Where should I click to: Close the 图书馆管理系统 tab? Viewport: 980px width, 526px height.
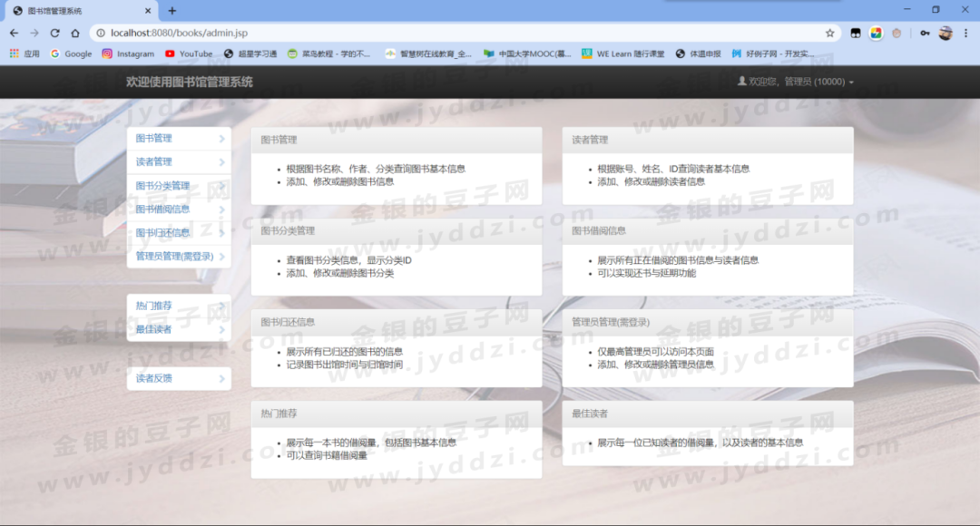[x=148, y=11]
